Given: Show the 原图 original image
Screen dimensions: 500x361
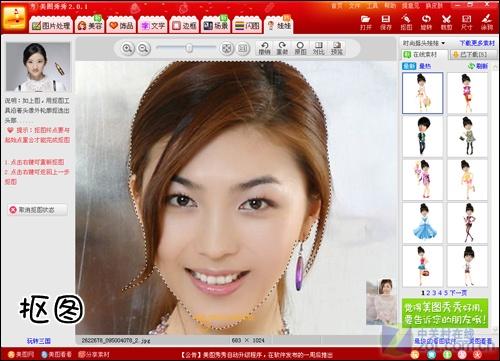Looking at the screenshot, I should point(300,48).
